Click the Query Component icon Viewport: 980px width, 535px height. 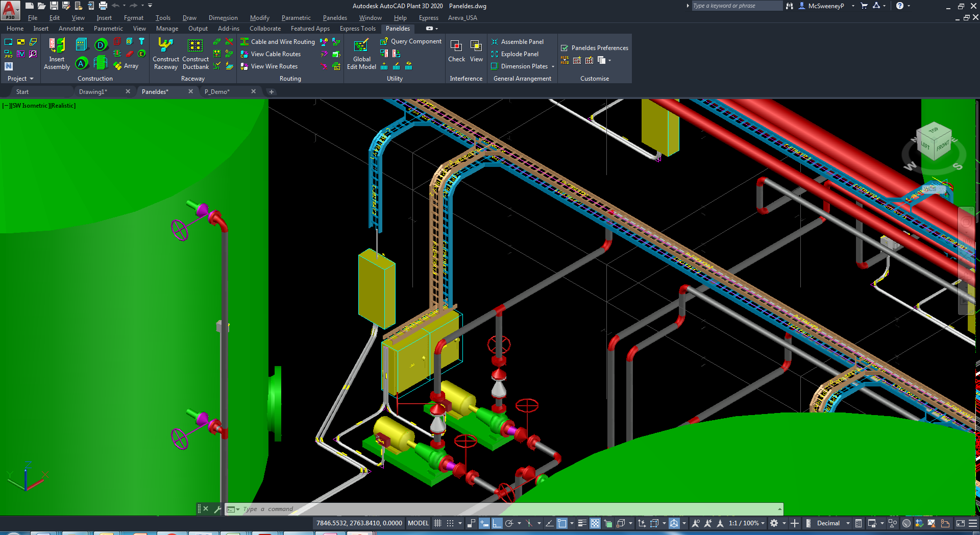click(384, 41)
